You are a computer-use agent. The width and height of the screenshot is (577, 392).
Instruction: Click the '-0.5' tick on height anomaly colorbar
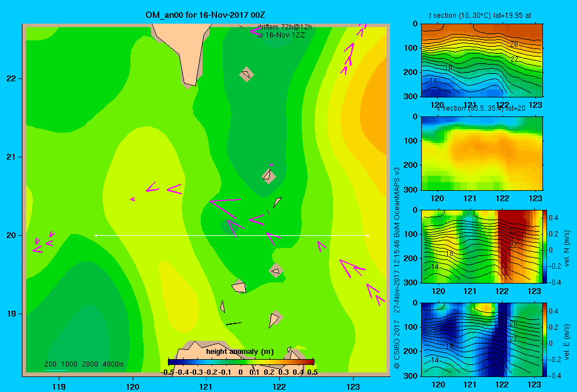(167, 372)
